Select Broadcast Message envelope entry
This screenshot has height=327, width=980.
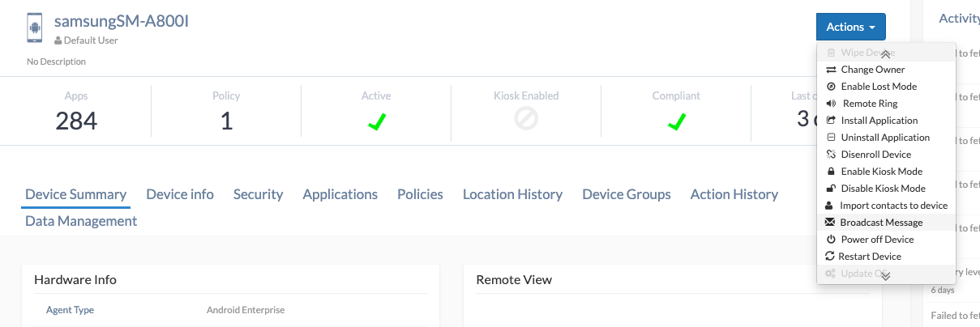(x=887, y=223)
